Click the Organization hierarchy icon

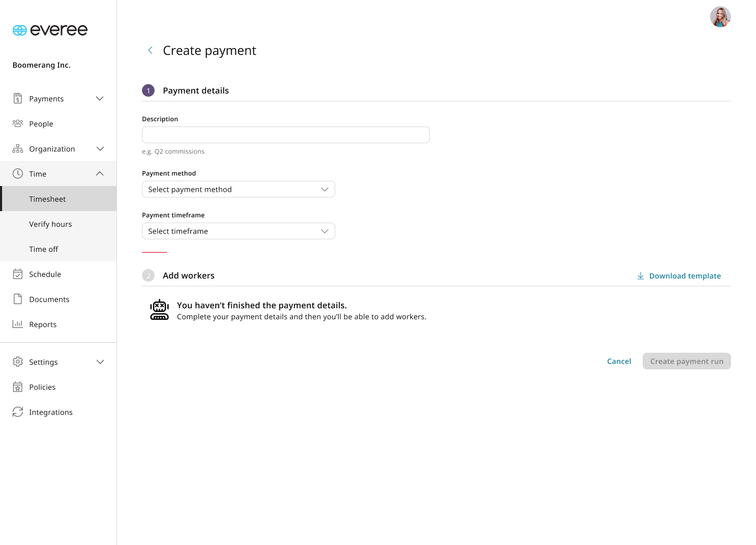point(18,148)
